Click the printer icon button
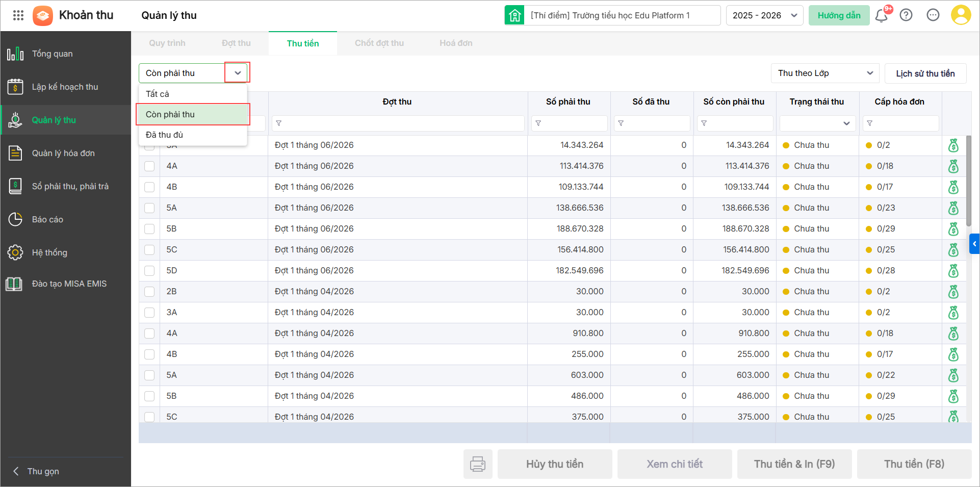980x487 pixels. point(478,464)
